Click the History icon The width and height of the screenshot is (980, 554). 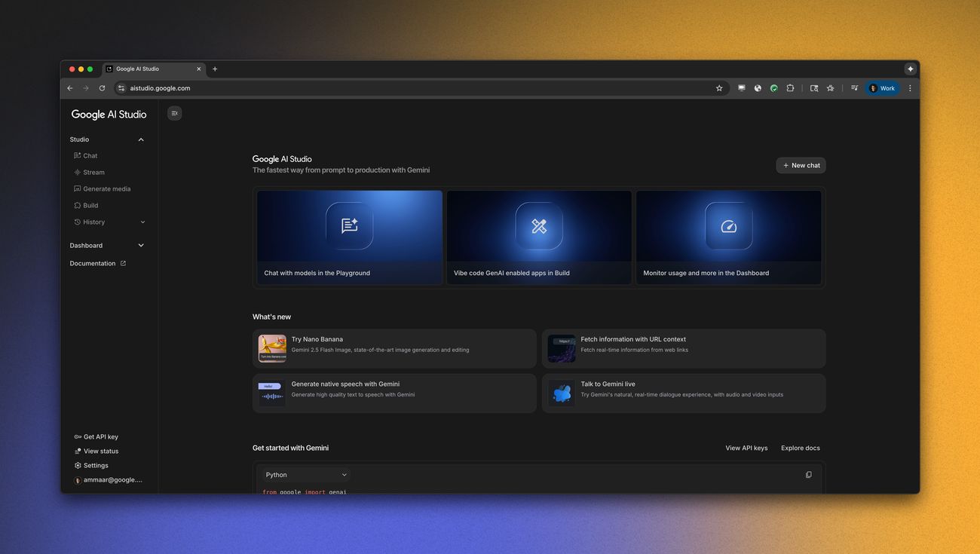pos(78,222)
